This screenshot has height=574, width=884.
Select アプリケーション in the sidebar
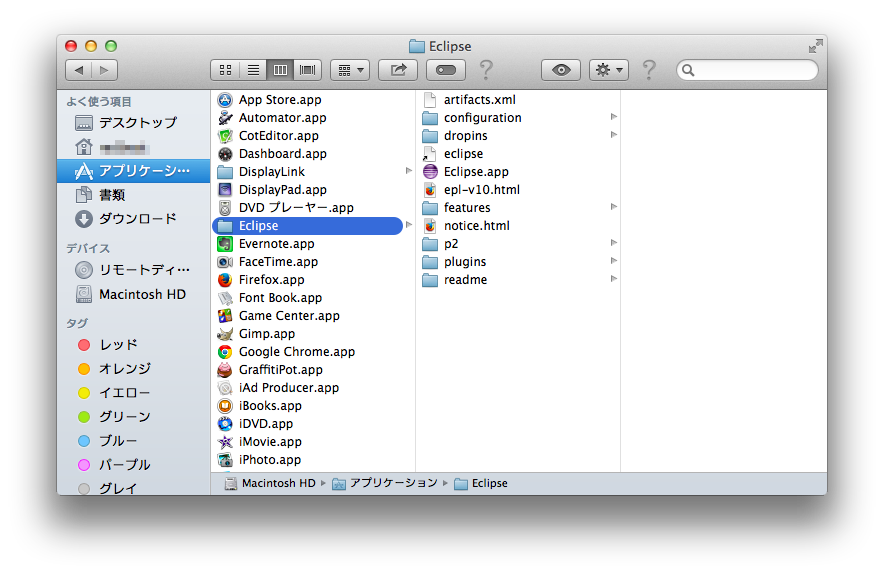click(134, 171)
